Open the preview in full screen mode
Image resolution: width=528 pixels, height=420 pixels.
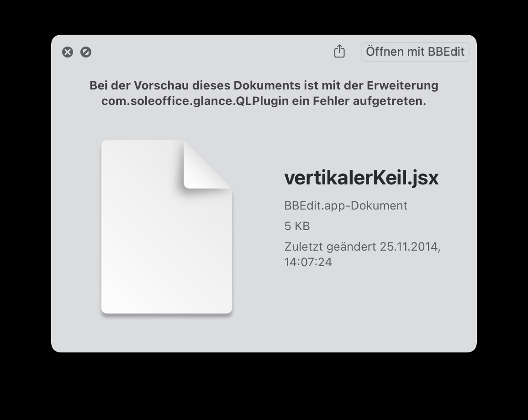86,52
